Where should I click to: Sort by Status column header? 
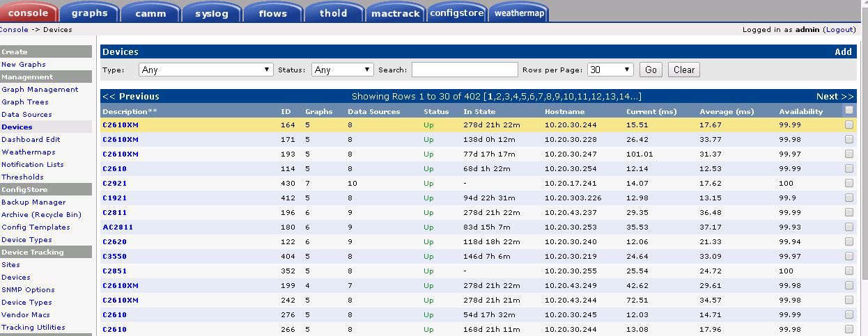point(436,111)
